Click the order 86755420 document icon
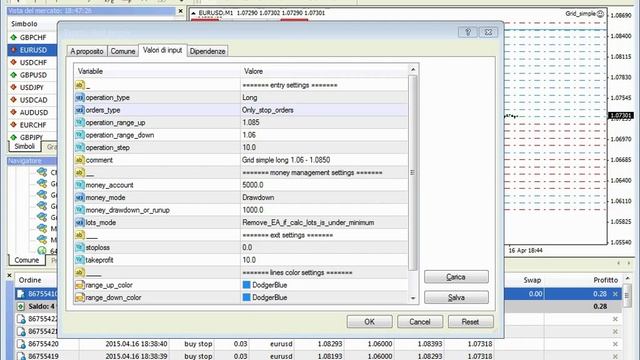The height and width of the screenshot is (360, 640). 21,344
